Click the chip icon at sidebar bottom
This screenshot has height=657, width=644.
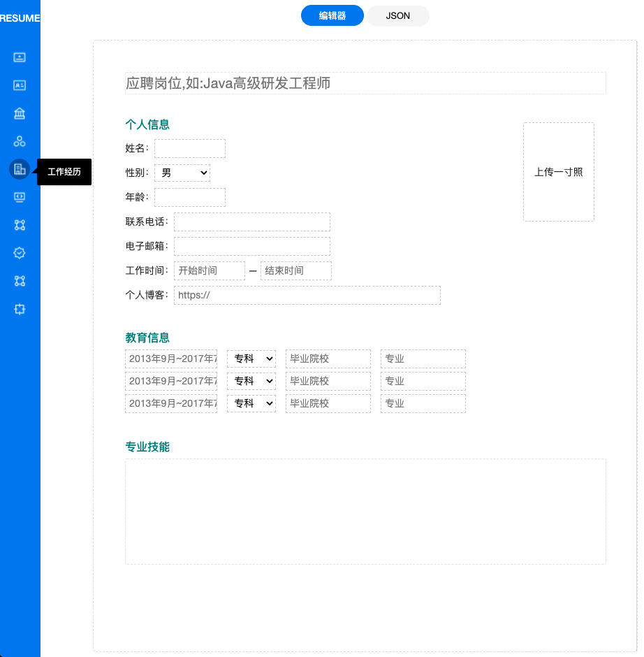pos(20,309)
